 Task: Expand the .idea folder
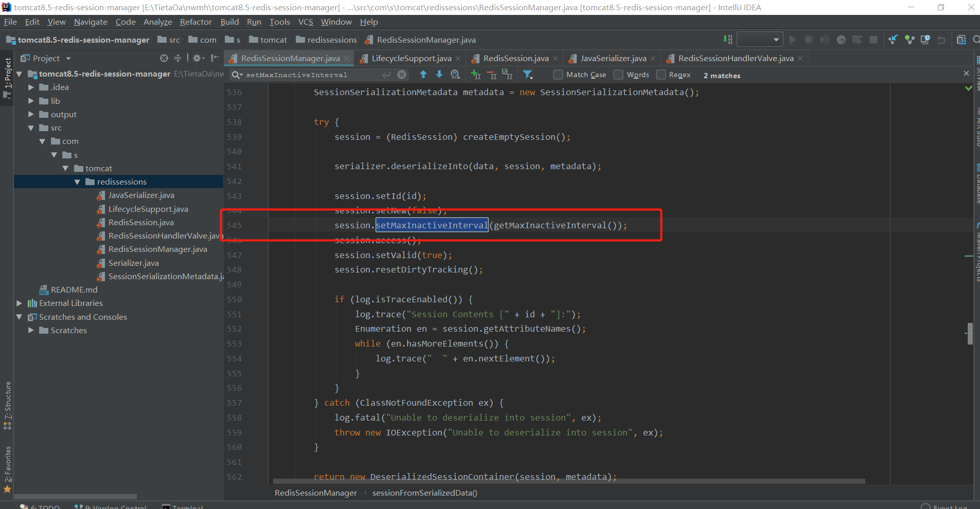[x=31, y=87]
